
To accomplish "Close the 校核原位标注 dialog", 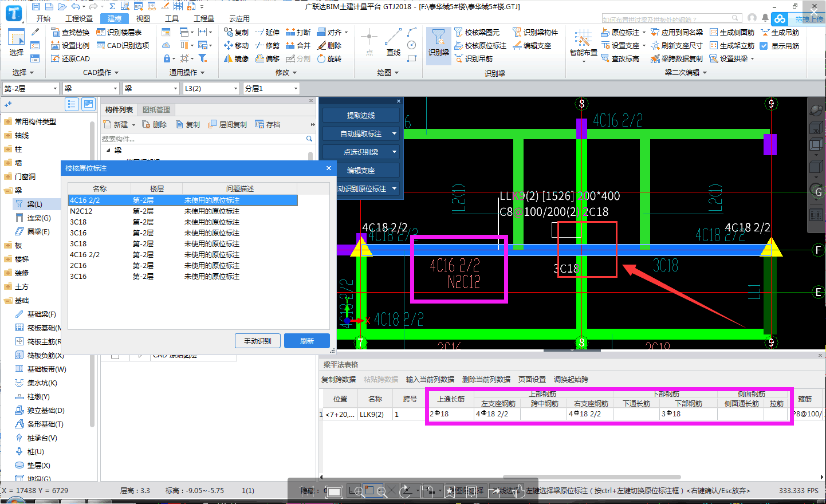I will point(329,168).
